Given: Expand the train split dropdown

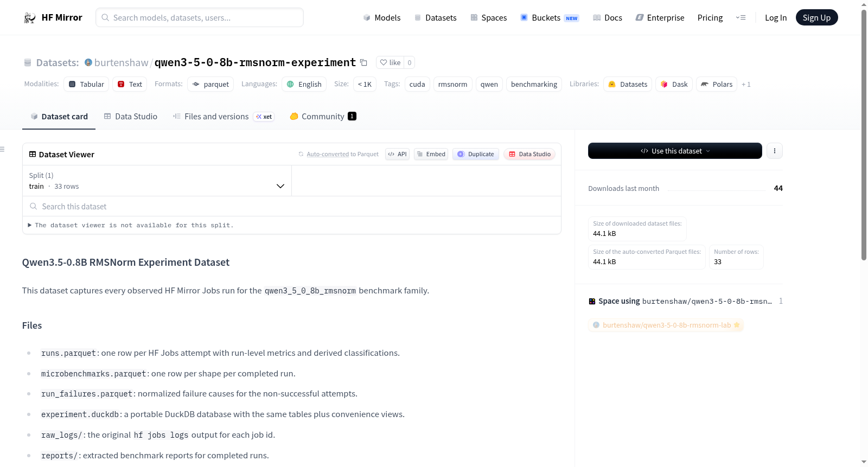Looking at the screenshot, I should [x=157, y=181].
